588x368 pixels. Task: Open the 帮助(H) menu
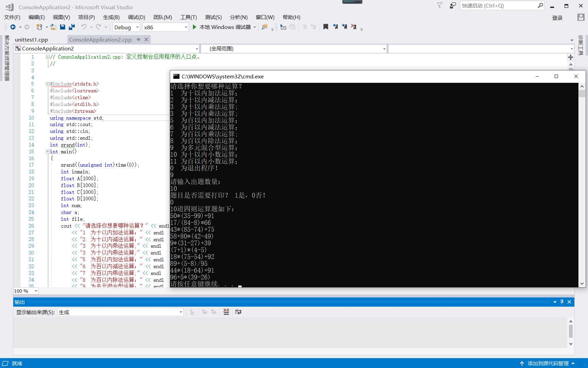(292, 17)
